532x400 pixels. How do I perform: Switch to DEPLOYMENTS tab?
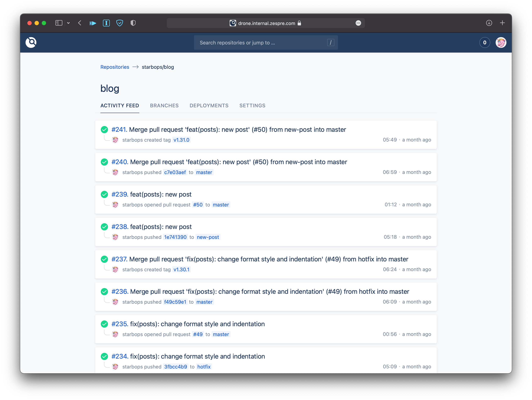[x=209, y=105]
